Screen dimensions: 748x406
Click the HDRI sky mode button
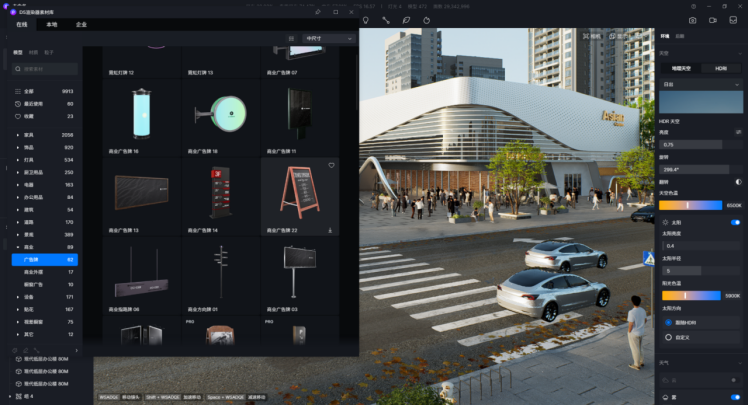(720, 68)
